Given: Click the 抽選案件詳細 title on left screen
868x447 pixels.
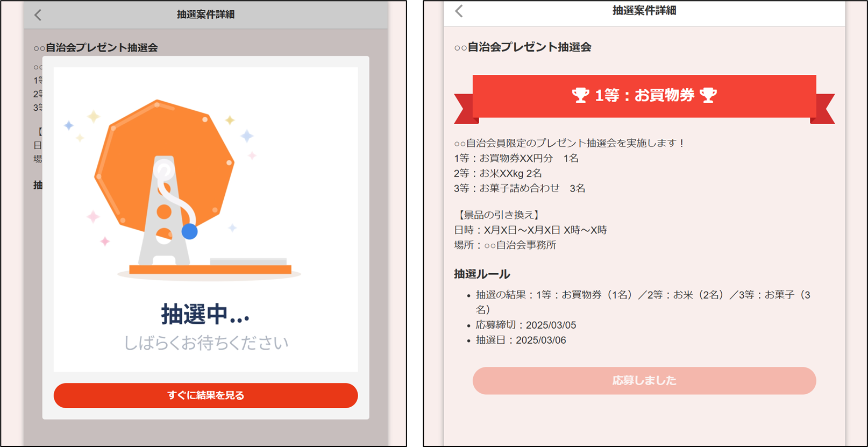Looking at the screenshot, I should pos(205,15).
